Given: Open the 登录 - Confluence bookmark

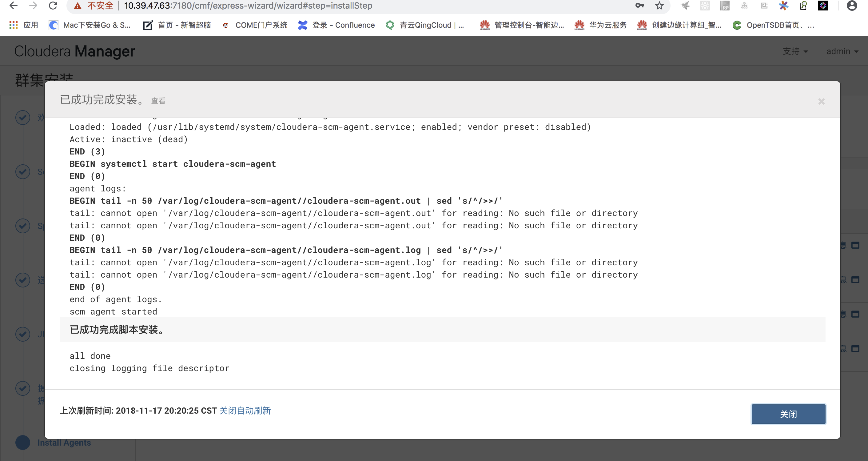Looking at the screenshot, I should point(336,25).
